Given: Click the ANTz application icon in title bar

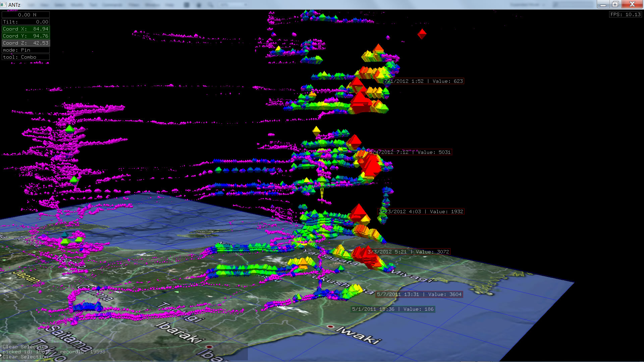Looking at the screenshot, I should click(x=4, y=4).
